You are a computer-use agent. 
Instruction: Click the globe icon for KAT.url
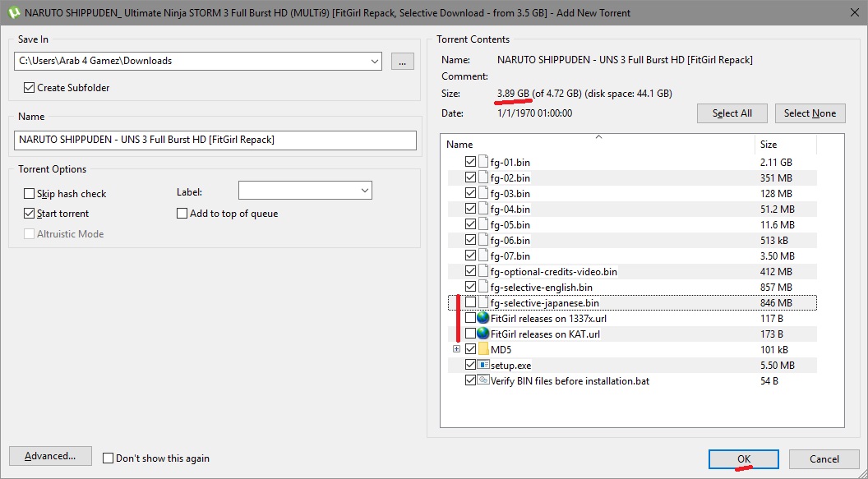point(482,334)
